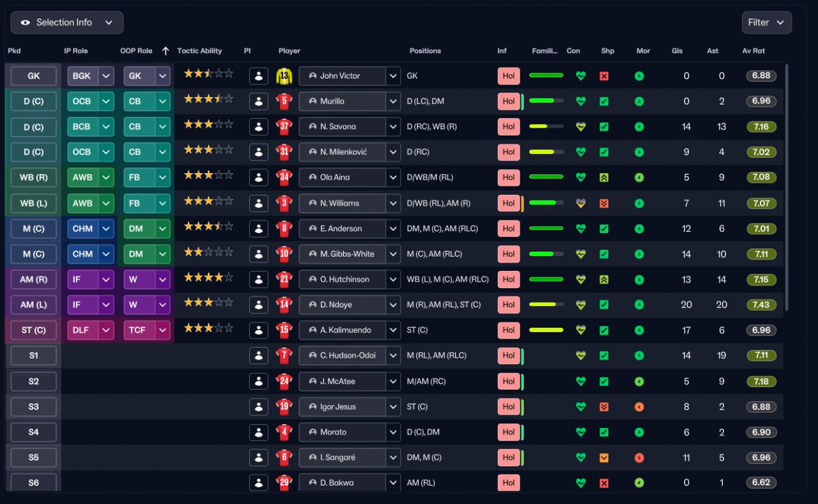Sort by the Av Rat column header
The height and width of the screenshot is (504, 818).
[753, 51]
